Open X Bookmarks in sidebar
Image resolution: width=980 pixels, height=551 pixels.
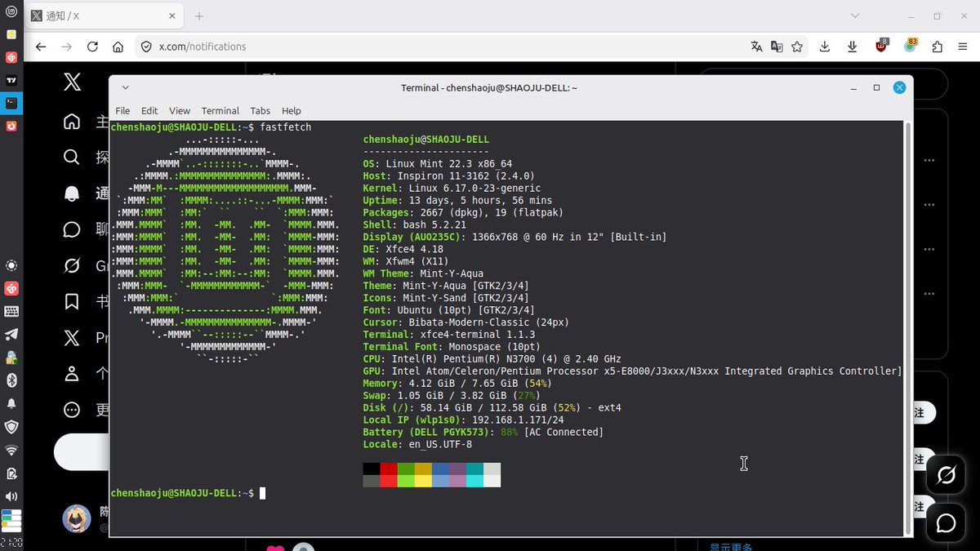click(72, 301)
